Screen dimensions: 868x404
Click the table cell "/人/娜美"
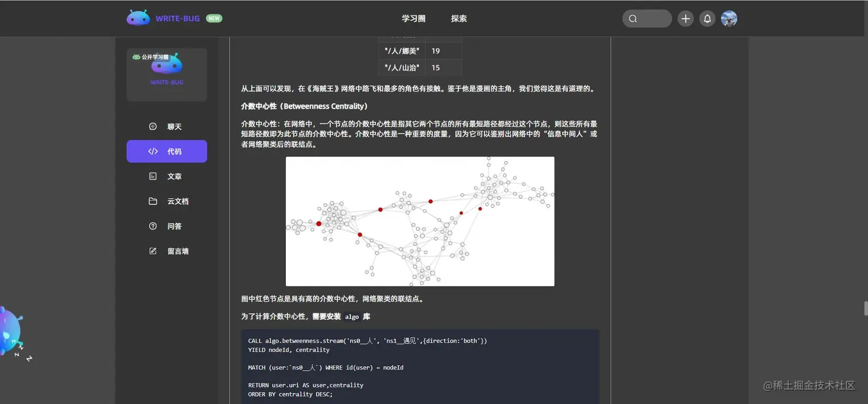pyautogui.click(x=402, y=51)
